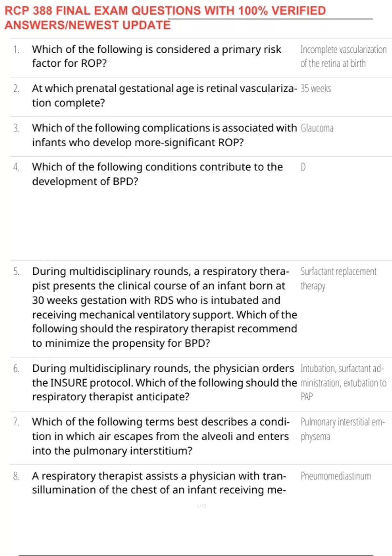Select question 3 on more-significant ROP complications
The image size is (392, 556).
[165, 135]
